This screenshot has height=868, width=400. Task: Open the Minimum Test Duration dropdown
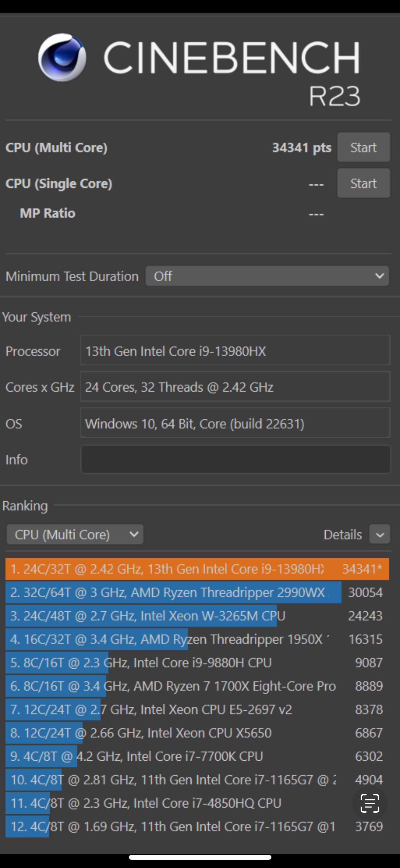click(267, 276)
